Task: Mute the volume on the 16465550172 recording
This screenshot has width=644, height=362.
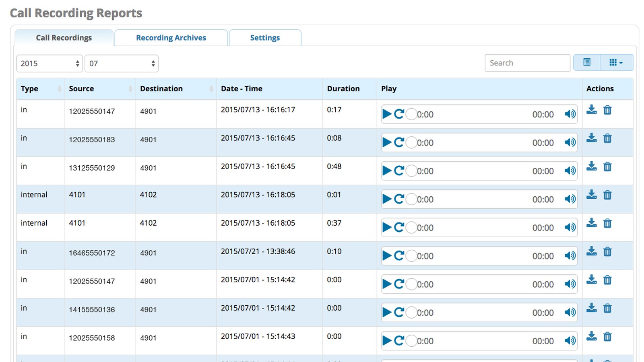Action: coord(570,256)
